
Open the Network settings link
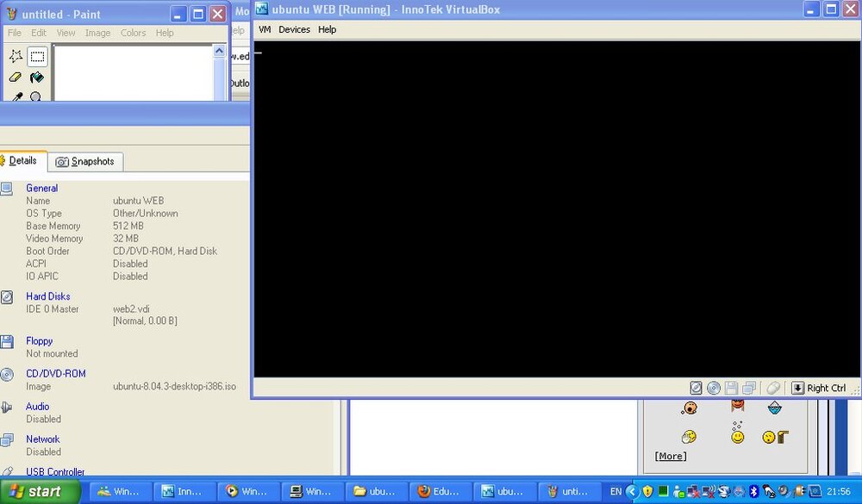(43, 439)
